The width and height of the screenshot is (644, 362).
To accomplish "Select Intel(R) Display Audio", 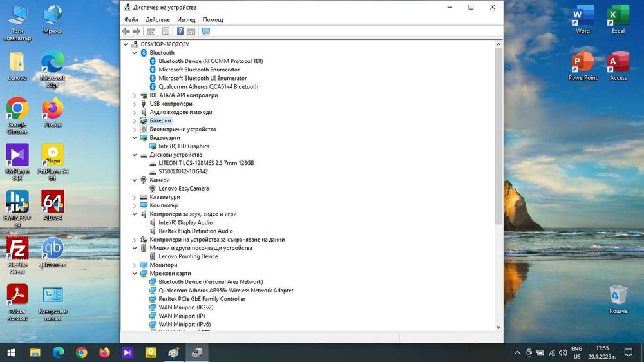I will tap(185, 222).
